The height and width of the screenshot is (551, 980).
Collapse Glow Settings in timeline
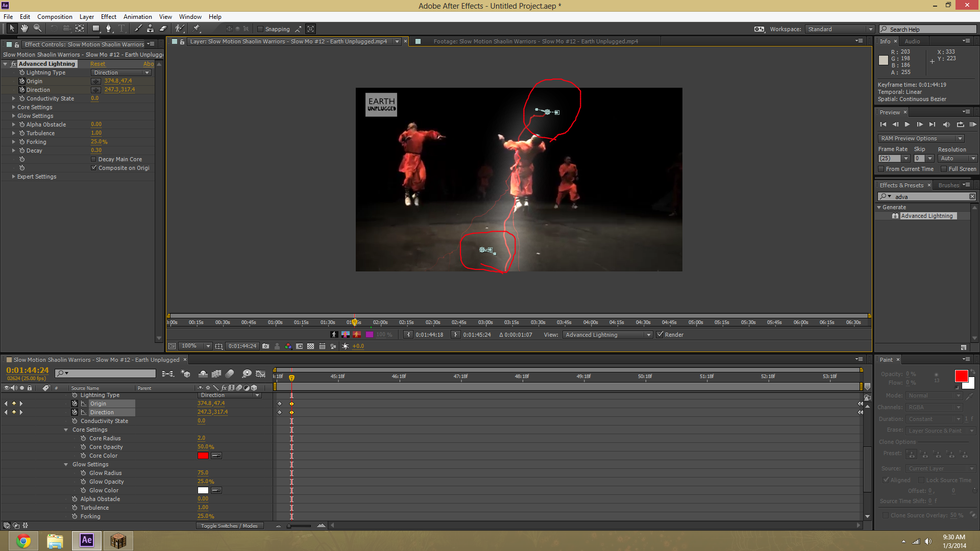point(66,464)
